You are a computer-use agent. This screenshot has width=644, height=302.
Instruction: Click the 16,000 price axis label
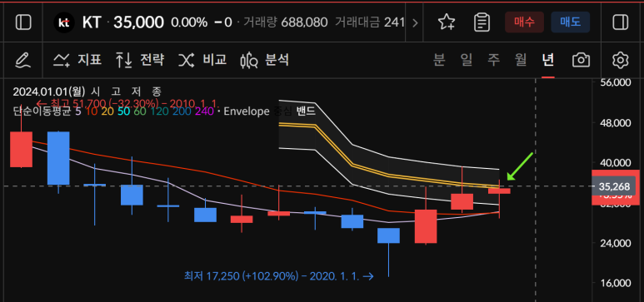(615, 283)
